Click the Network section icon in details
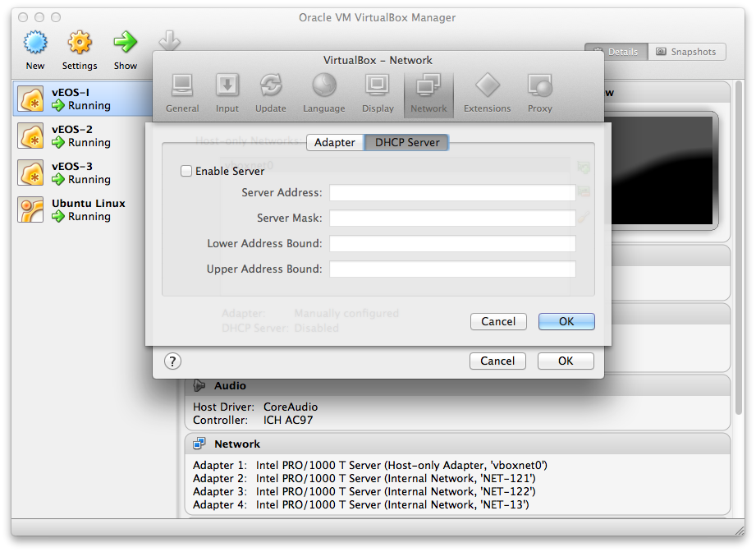This screenshot has height=552, width=756. click(199, 444)
